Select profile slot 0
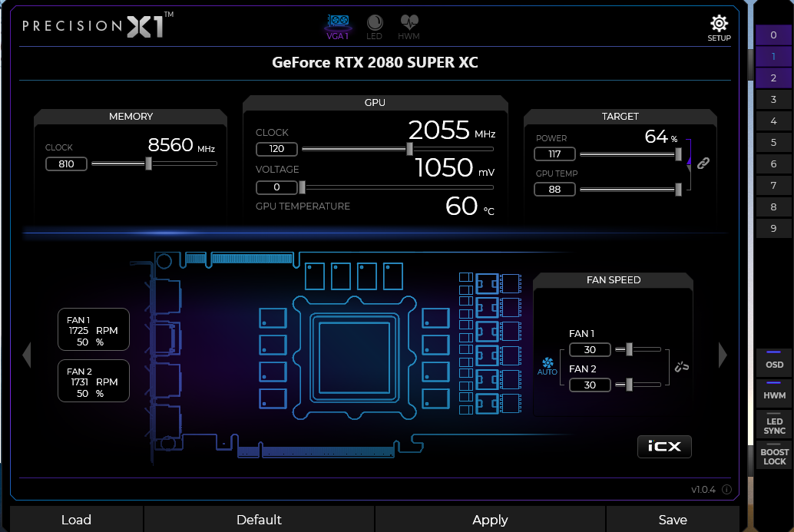 (x=773, y=35)
